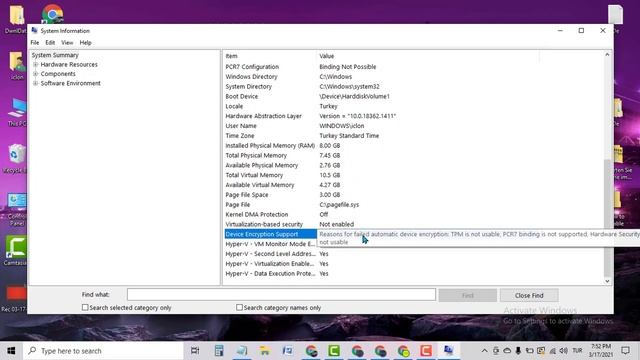Image resolution: width=640 pixels, height=360 pixels.
Task: Click the microphone tray icon
Action: [x=518, y=351]
